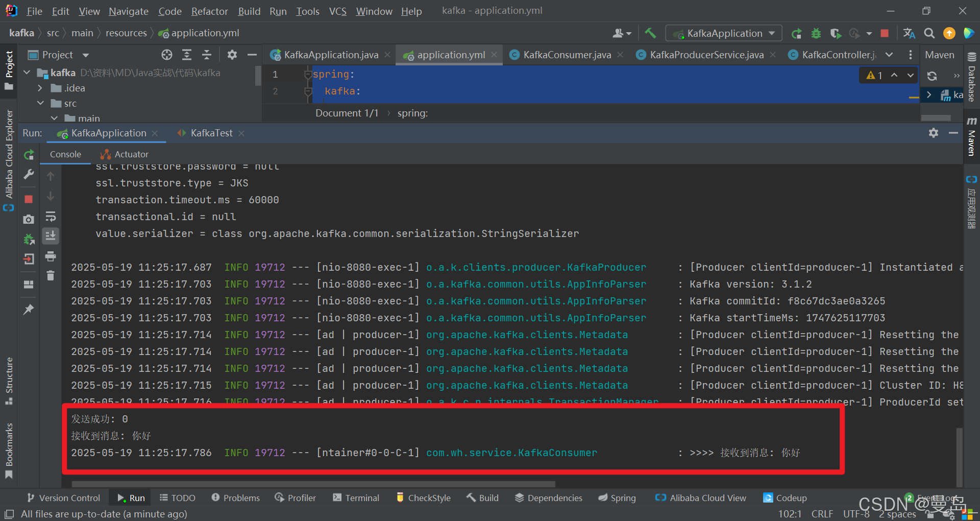This screenshot has width=980, height=521.
Task: Hide the Project panel with minus icon
Action: pyautogui.click(x=252, y=55)
